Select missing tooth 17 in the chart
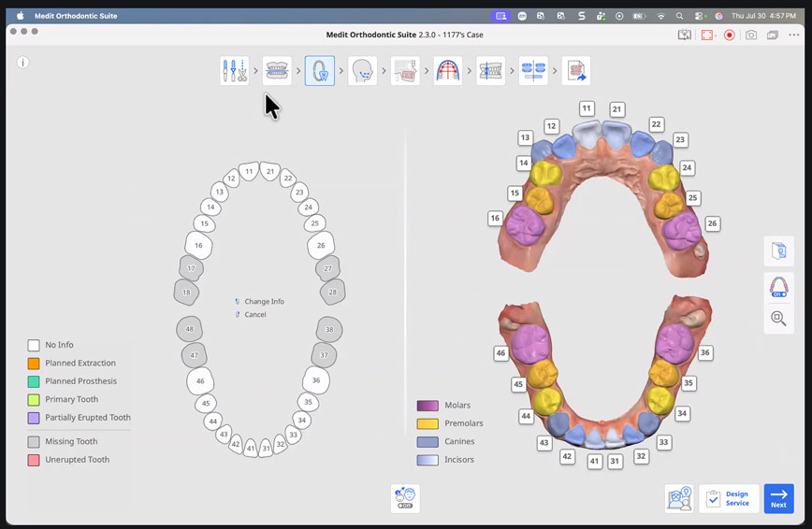 (x=191, y=268)
